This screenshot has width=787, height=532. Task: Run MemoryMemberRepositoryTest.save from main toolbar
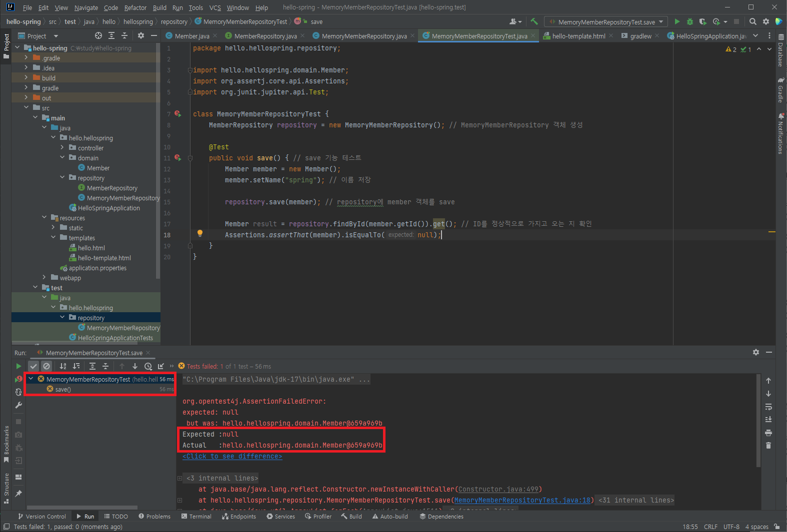click(677, 21)
